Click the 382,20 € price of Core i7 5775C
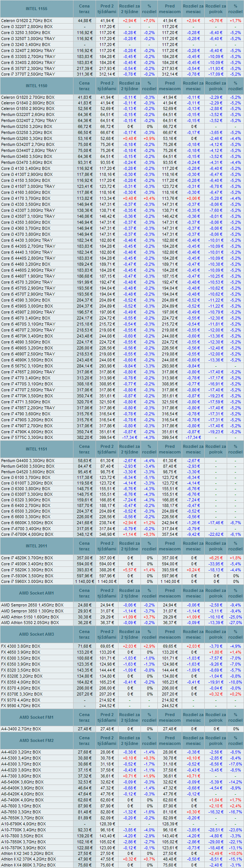The image size is (244, 868). coord(84,437)
